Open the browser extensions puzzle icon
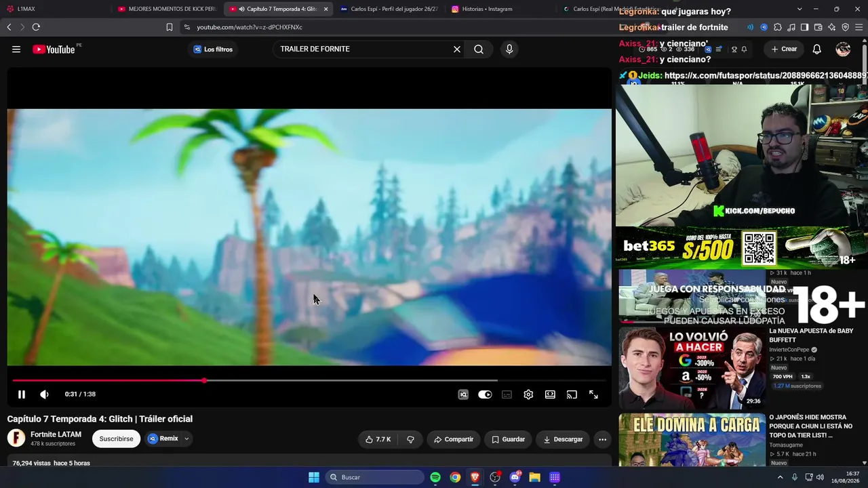This screenshot has width=868, height=488. 778,27
